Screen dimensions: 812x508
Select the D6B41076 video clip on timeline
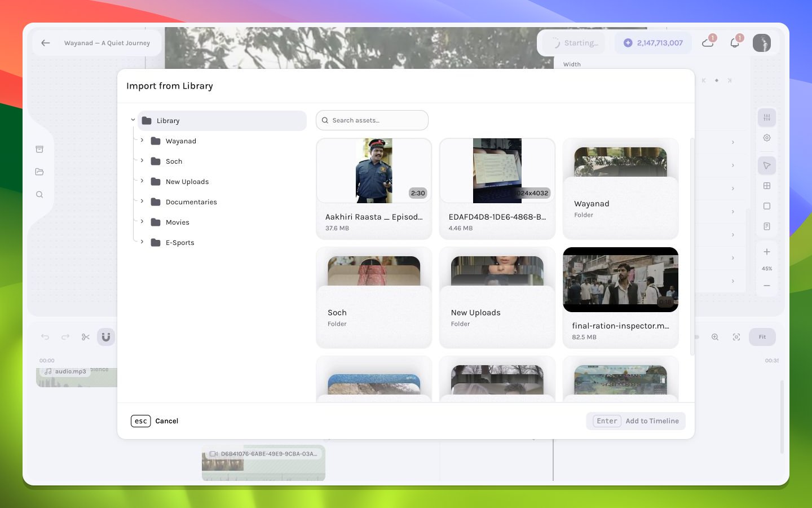tap(263, 463)
